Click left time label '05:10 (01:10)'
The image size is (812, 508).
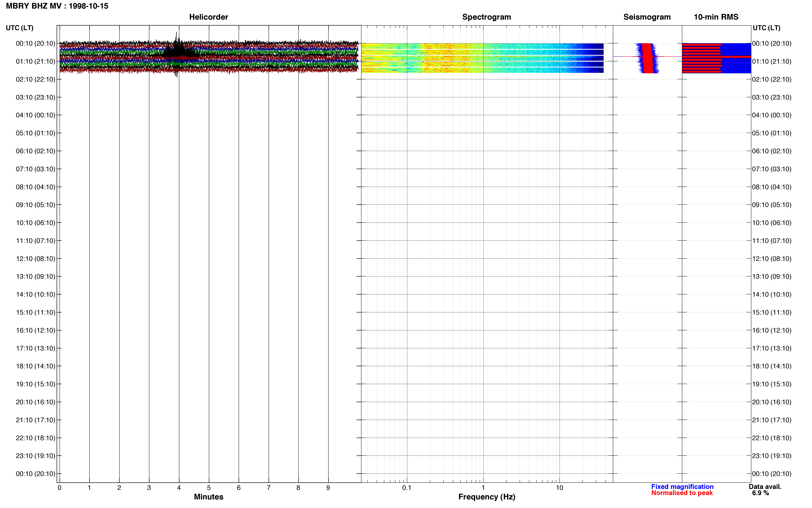[36, 133]
